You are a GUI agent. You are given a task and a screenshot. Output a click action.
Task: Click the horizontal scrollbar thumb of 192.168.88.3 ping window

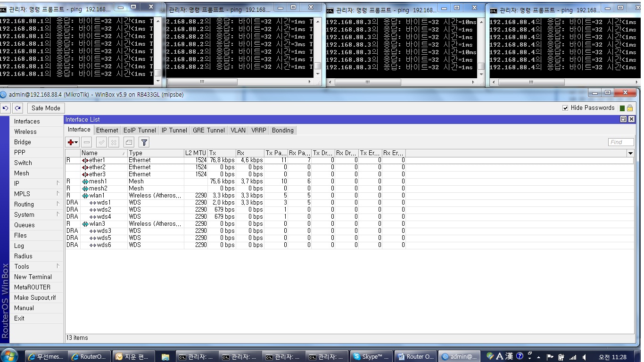point(368,82)
